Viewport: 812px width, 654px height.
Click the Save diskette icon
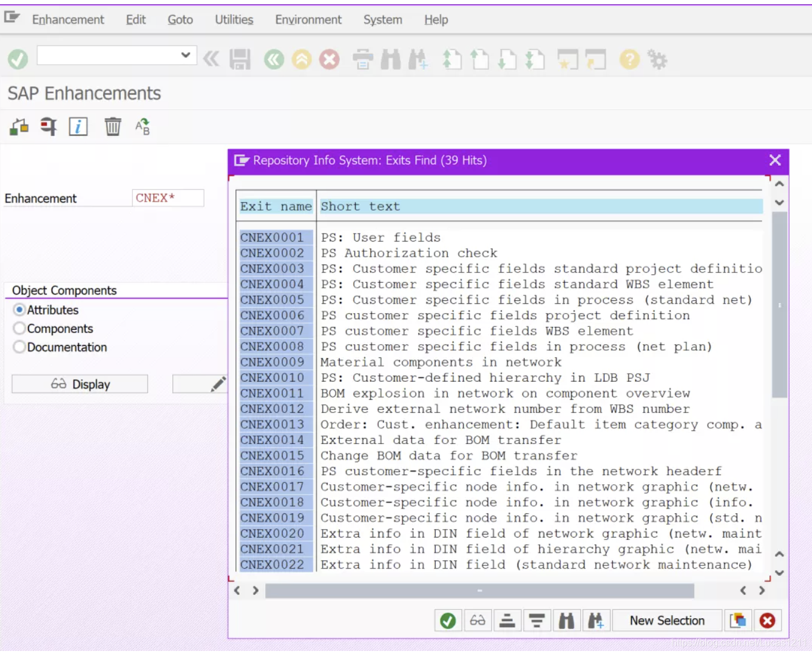coord(240,59)
